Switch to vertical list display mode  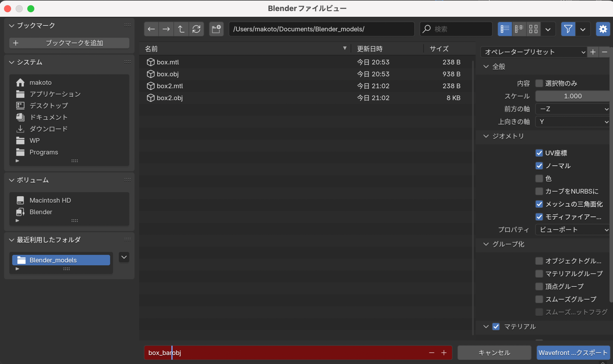click(x=505, y=29)
